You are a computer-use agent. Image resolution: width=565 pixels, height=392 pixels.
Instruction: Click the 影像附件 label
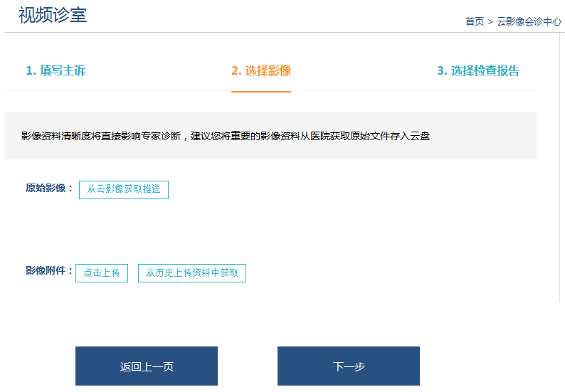(49, 270)
